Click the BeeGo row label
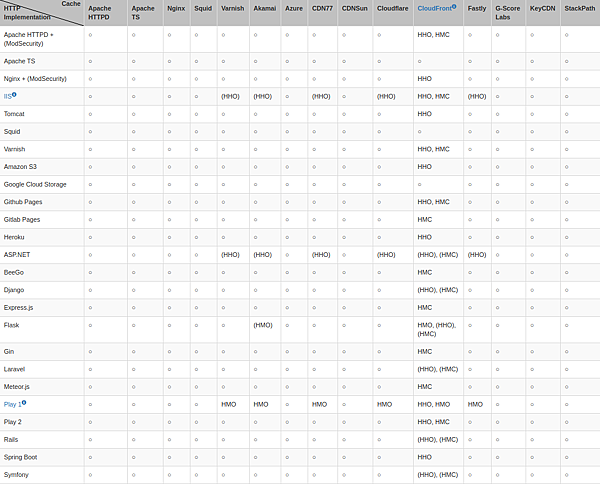600x484 pixels. (x=14, y=272)
